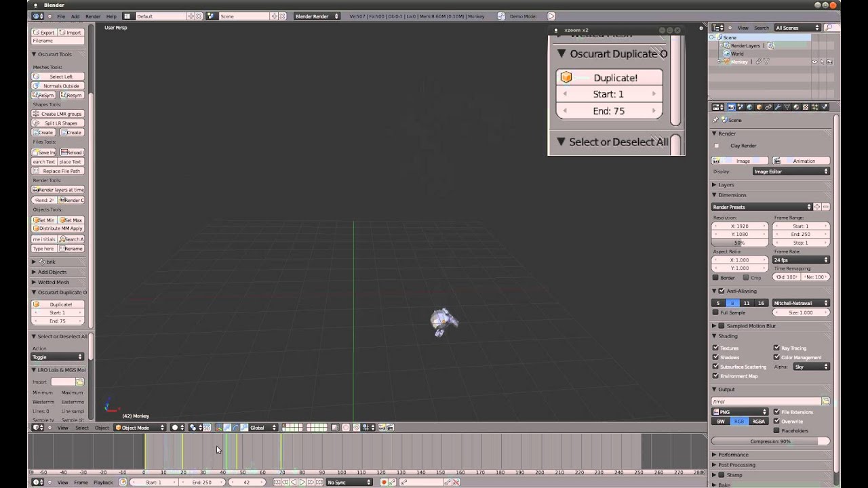Open the Mitchell-Netravali filter dropdown
Viewport: 868px width, 488px height.
coord(801,303)
